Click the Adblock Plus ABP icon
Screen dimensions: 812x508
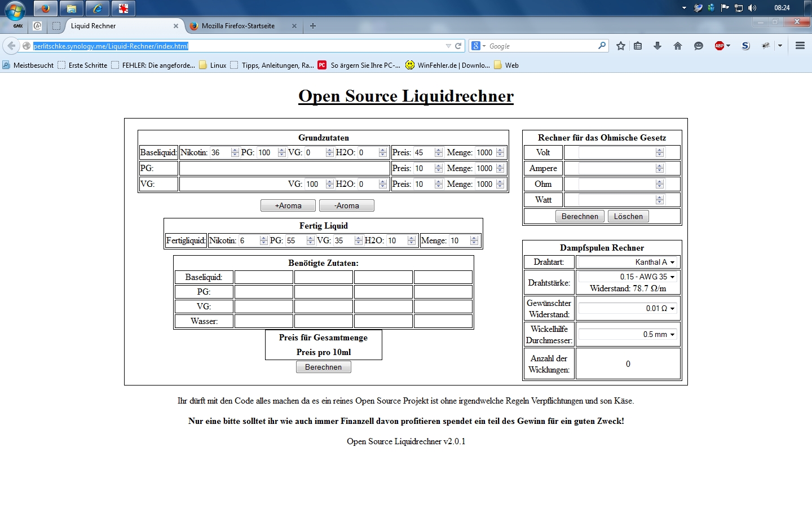720,46
